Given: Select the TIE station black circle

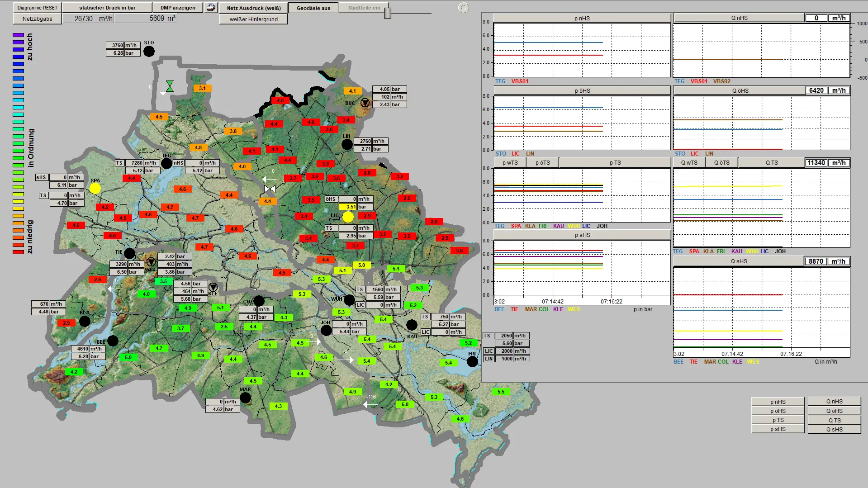Looking at the screenshot, I should click(129, 253).
